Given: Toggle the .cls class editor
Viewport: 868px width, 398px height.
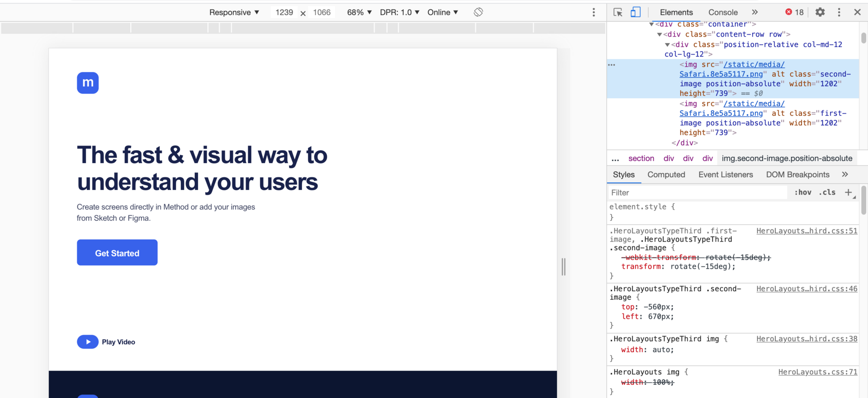Looking at the screenshot, I should coord(827,192).
